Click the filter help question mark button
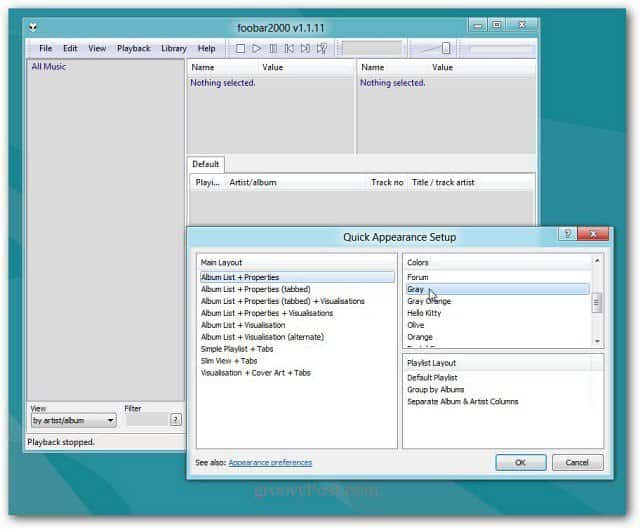640x529 pixels. click(x=176, y=420)
